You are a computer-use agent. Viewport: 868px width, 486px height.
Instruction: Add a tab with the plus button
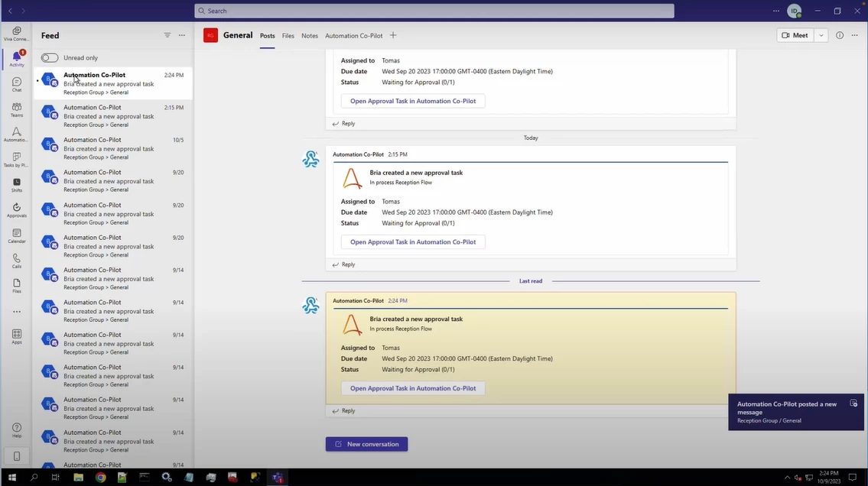pyautogui.click(x=393, y=35)
